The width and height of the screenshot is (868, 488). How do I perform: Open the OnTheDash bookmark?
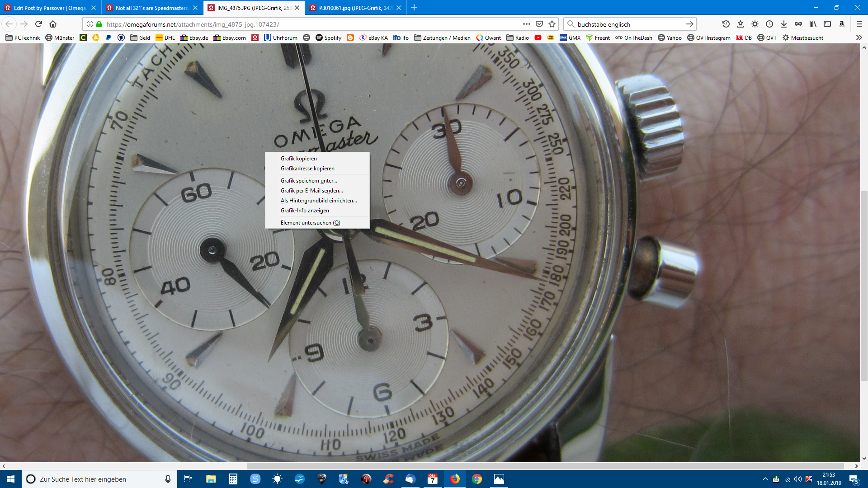pos(633,38)
